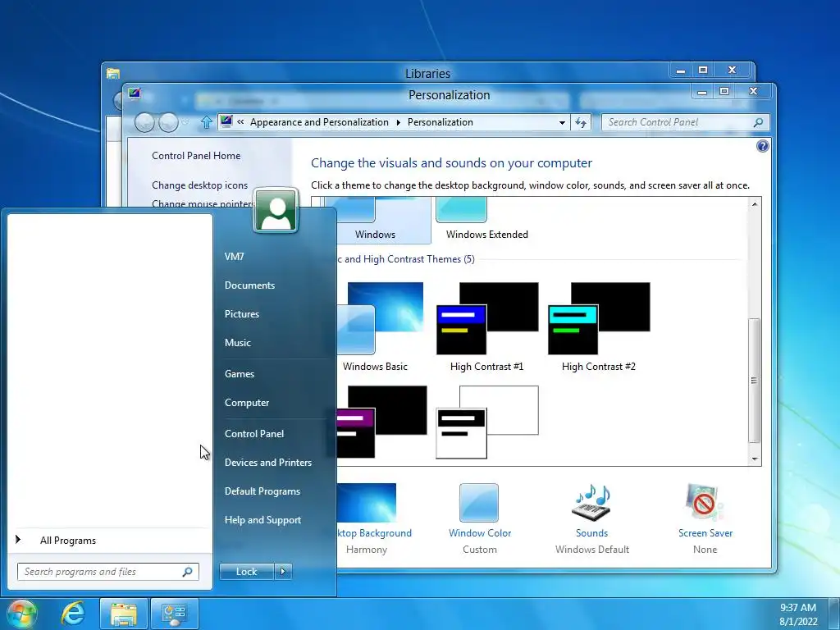Select the High Contrast White theme thumbnail

click(x=487, y=422)
